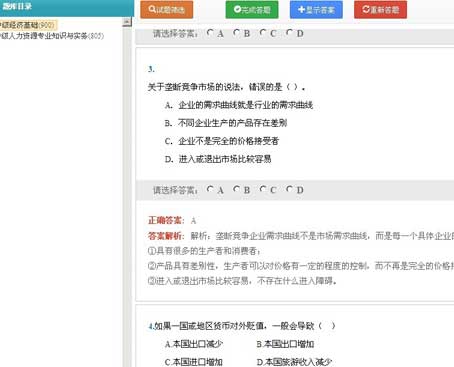The height and width of the screenshot is (367, 454).
Task: Select 中级经济基础(900) in the question bank list
Action: tap(28, 25)
